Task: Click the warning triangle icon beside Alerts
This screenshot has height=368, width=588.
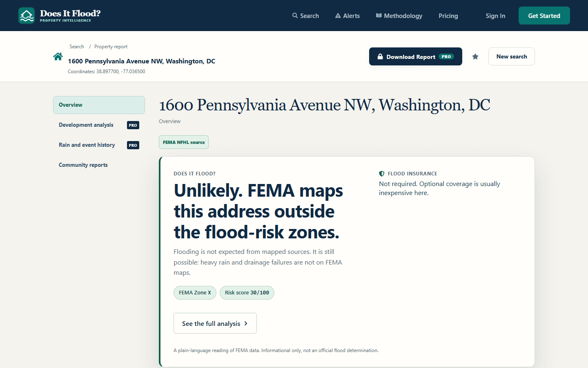Action: (338, 16)
